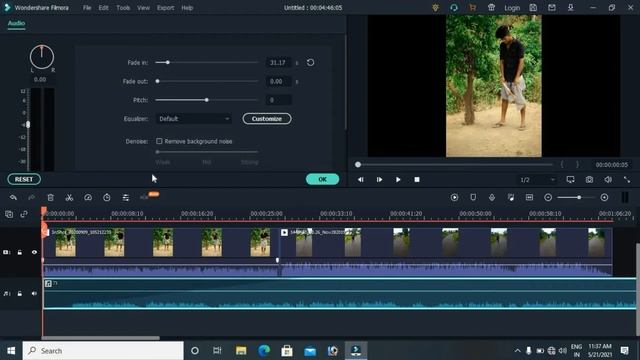
Task: Open the Tools menu
Action: pos(123,8)
